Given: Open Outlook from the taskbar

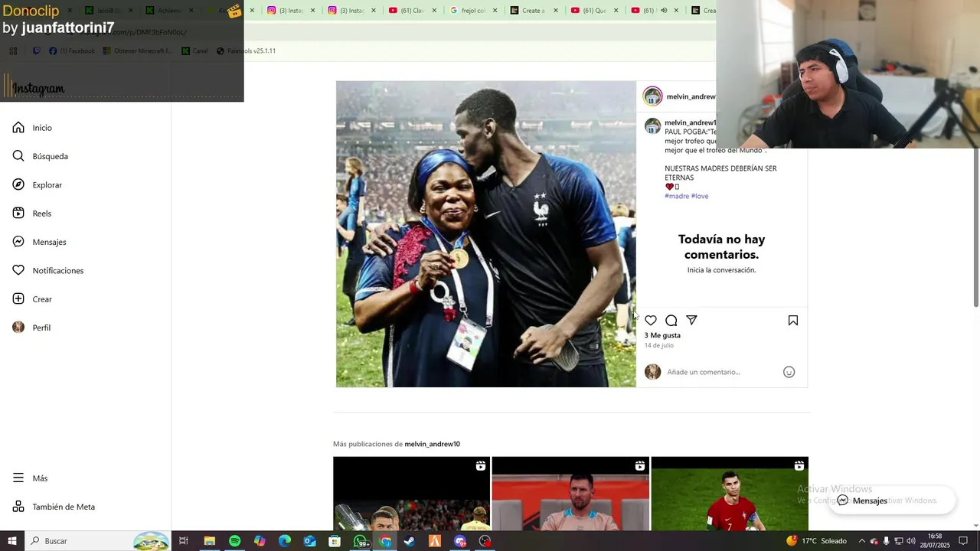Looking at the screenshot, I should point(309,541).
